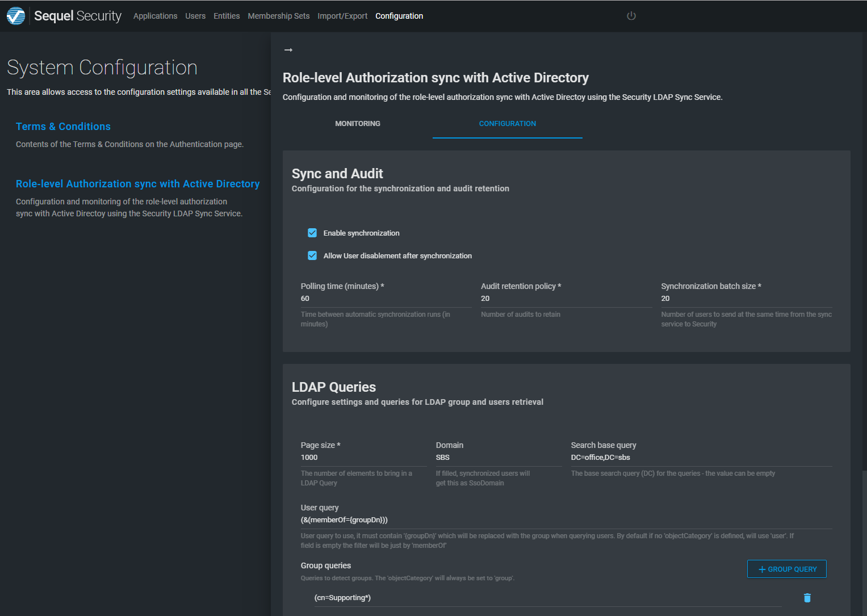
Task: Click into the Page size field
Action: [363, 458]
